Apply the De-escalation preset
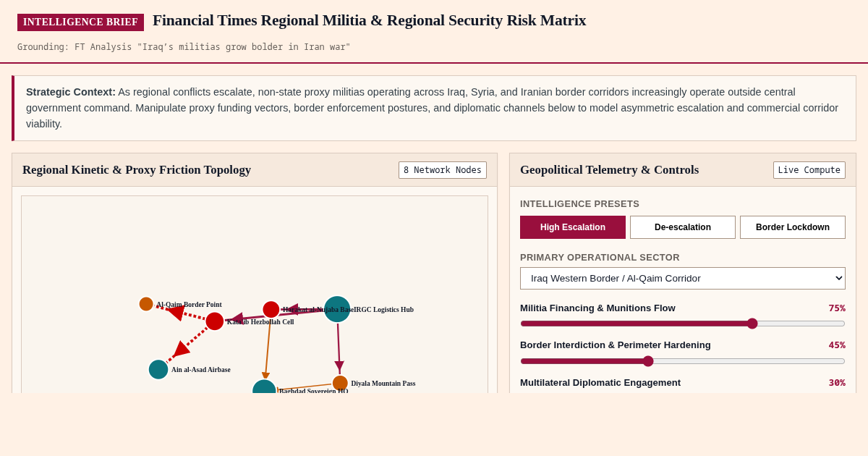The image size is (868, 456). [x=683, y=227]
